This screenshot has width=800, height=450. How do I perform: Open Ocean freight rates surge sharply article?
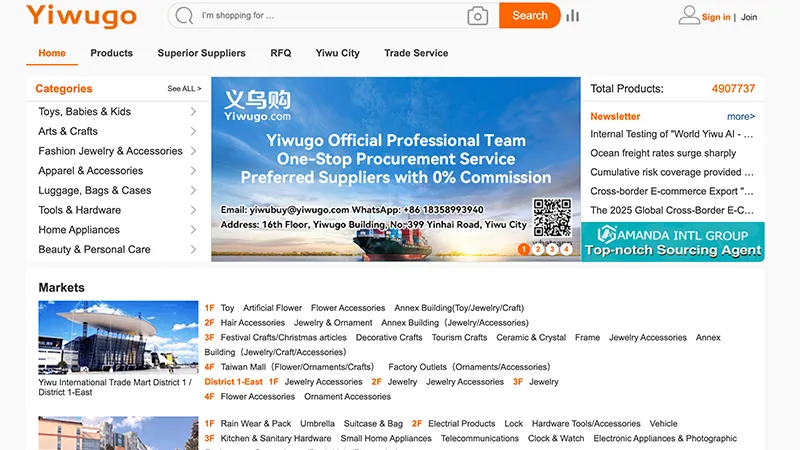pos(663,153)
